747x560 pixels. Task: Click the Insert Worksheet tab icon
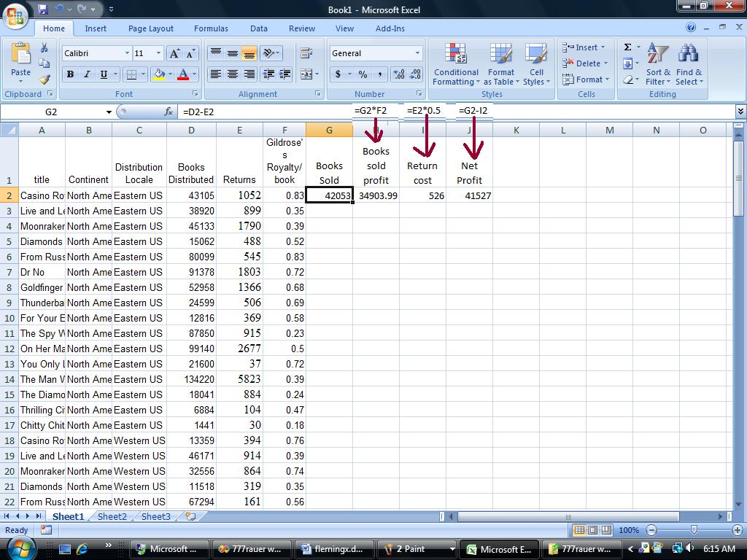tap(190, 517)
